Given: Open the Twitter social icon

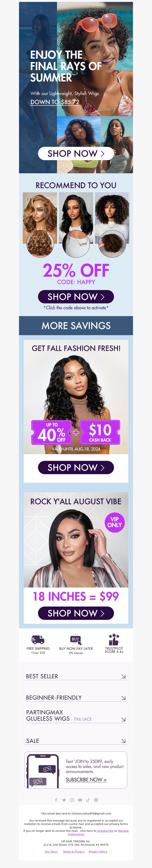Looking at the screenshot, I should point(64,800).
